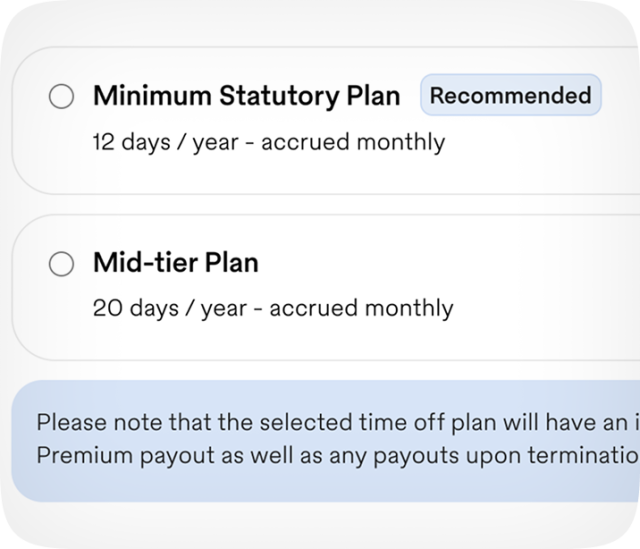Click the '20 days / year' description text
Image resolution: width=640 pixels, height=549 pixels.
coord(170,308)
